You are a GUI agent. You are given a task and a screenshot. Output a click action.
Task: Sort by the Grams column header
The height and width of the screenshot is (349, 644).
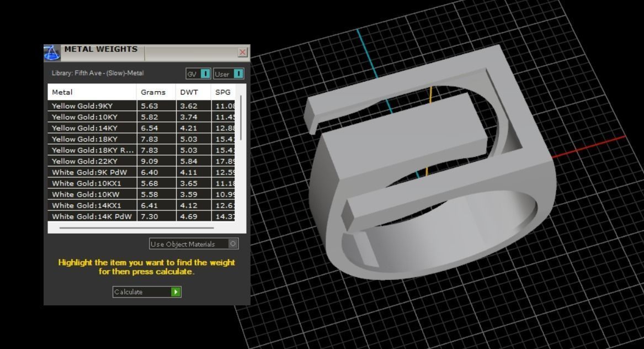[156, 92]
